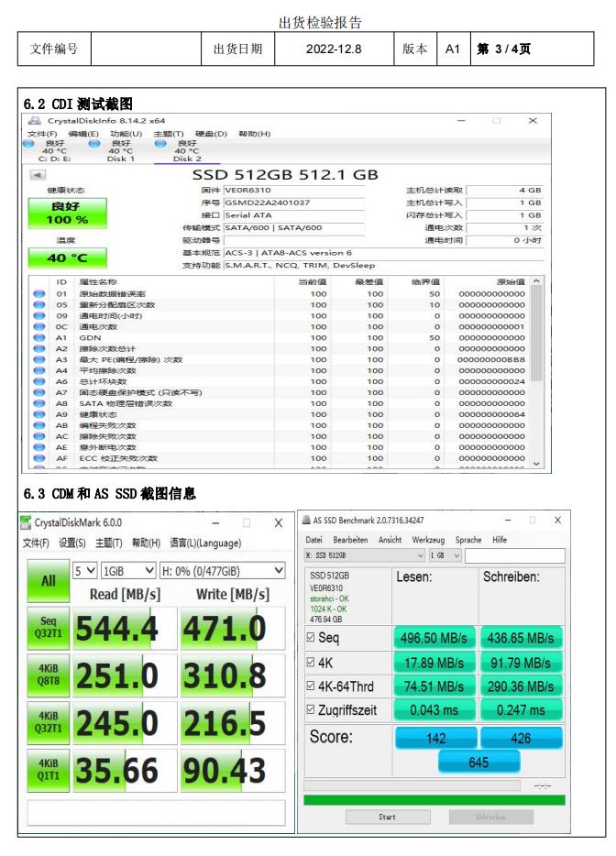
Task: Click the CrystalDiskInfo app icon in title bar
Action: coord(35,121)
